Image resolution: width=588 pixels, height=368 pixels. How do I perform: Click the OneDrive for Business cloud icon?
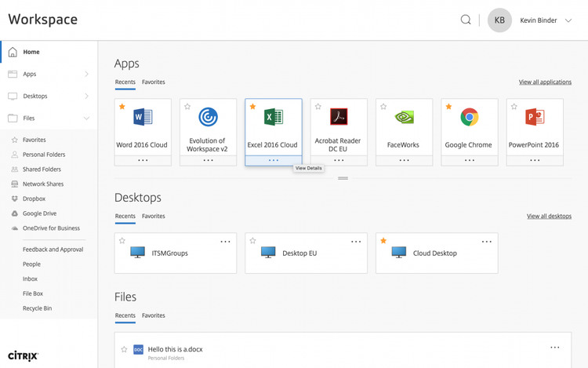pos(15,228)
